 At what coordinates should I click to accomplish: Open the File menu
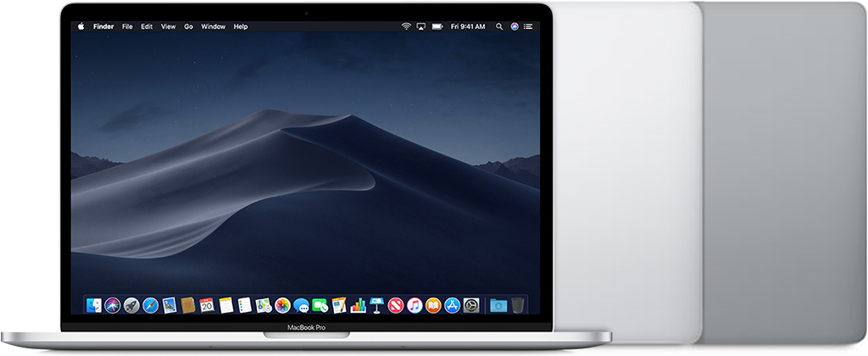[127, 27]
